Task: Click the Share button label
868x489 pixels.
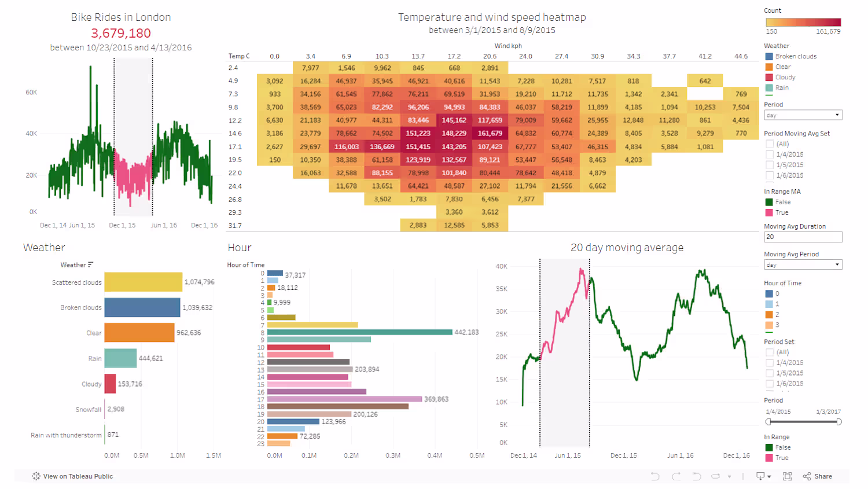Action: pyautogui.click(x=823, y=476)
